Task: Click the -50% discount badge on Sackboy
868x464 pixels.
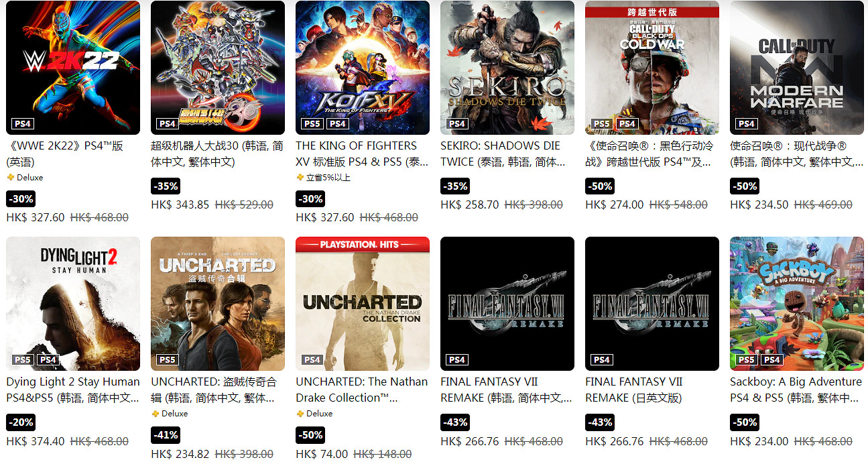Action: click(745, 422)
